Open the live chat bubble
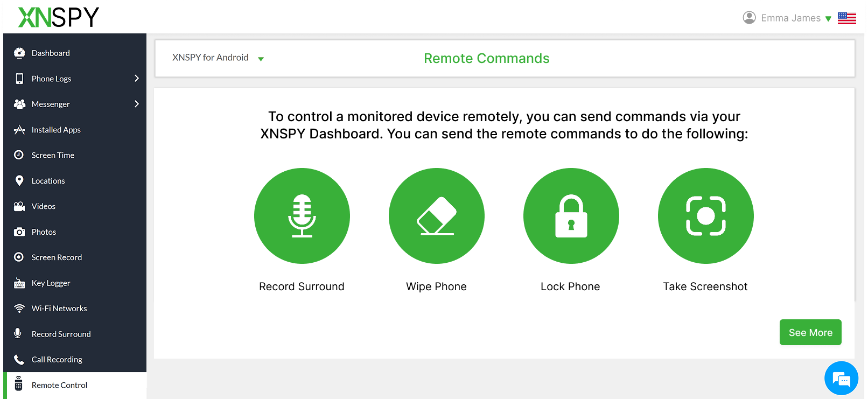Viewport: 868px width, 399px height. 841,379
